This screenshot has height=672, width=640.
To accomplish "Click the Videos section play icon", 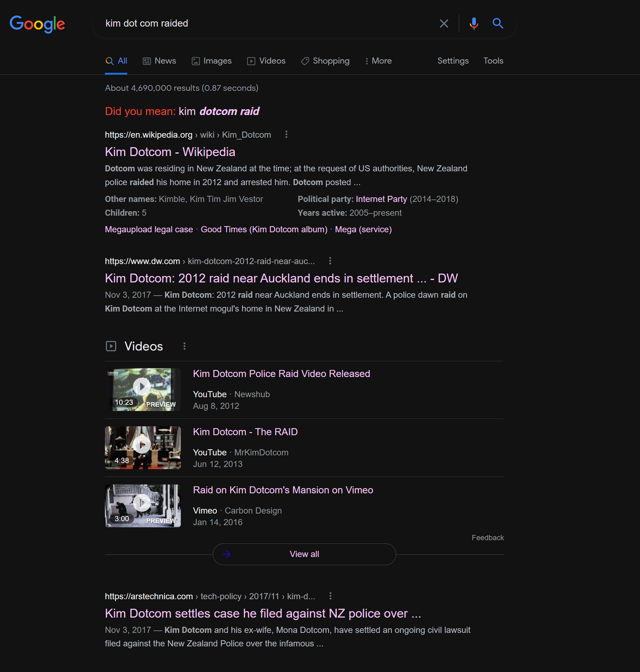I will pyautogui.click(x=111, y=346).
